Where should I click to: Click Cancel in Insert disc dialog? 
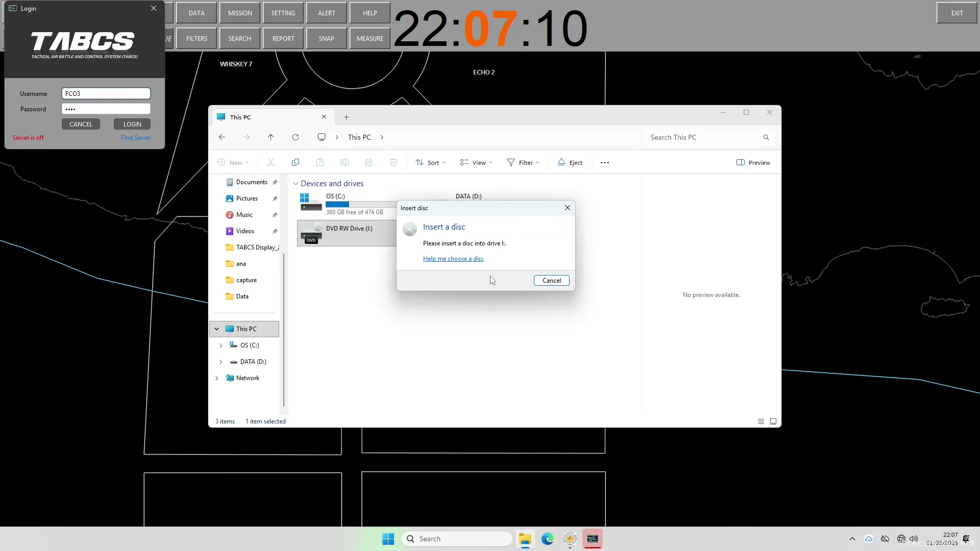click(x=551, y=281)
